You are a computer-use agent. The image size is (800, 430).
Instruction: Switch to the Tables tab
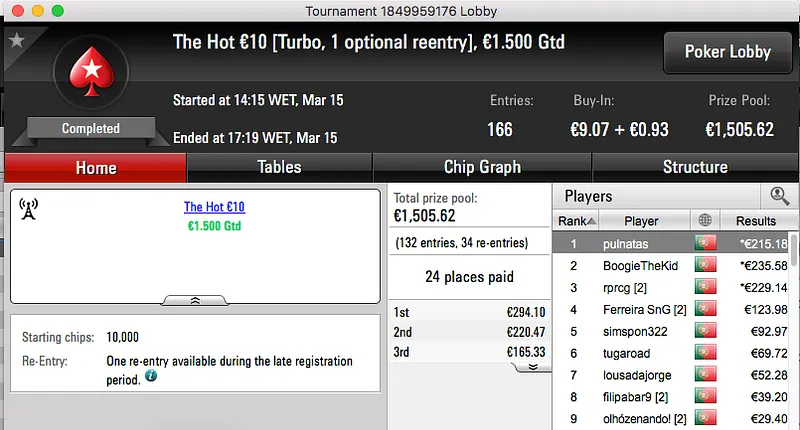[279, 167]
